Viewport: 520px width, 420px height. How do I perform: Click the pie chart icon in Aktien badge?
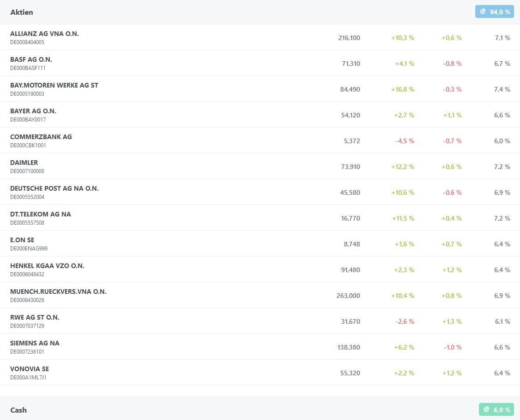pos(483,12)
